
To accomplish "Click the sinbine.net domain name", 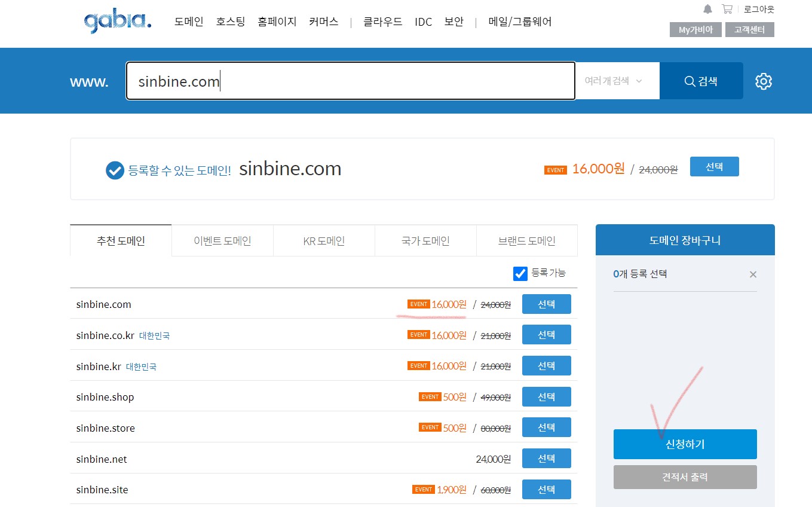I will [102, 459].
